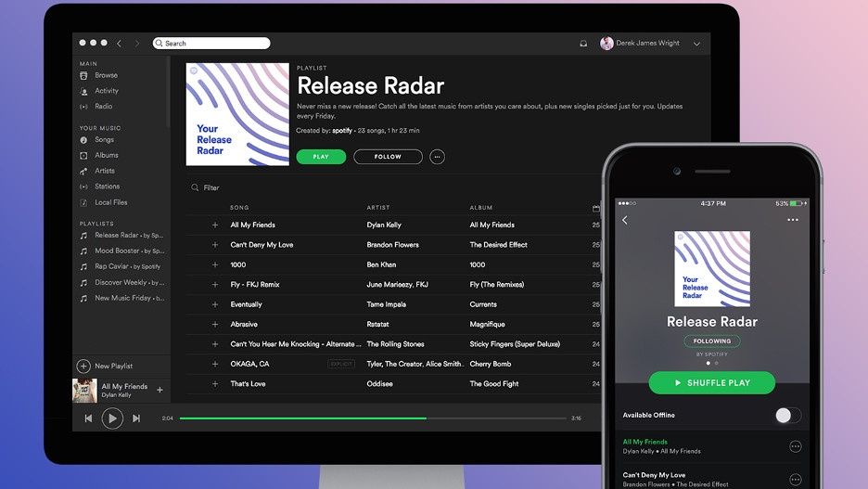Open artist link Tame Impala
Screen dimensions: 868x489
pyautogui.click(x=386, y=304)
